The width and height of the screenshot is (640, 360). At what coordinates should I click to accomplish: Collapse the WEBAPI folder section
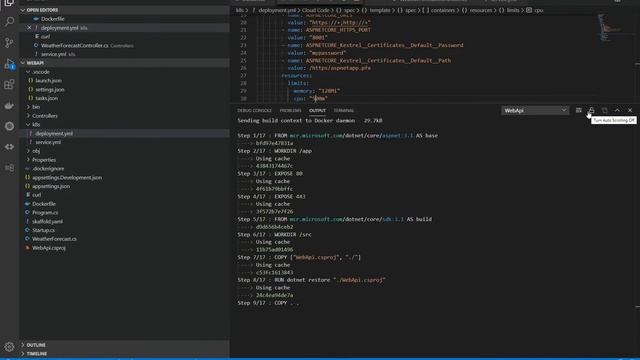click(x=124, y=63)
